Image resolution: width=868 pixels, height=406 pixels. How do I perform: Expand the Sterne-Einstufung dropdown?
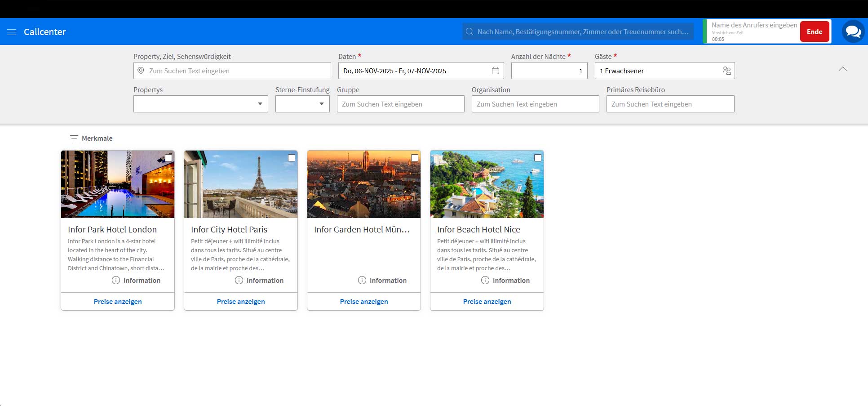(302, 104)
